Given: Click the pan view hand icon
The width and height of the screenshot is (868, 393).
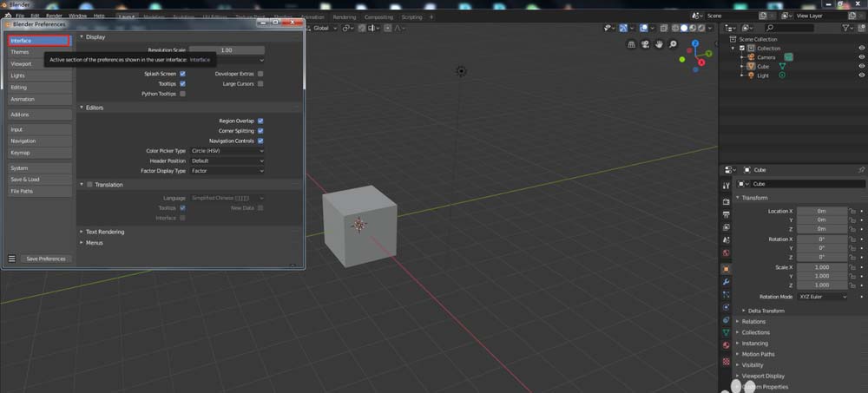Looking at the screenshot, I should pyautogui.click(x=659, y=44).
